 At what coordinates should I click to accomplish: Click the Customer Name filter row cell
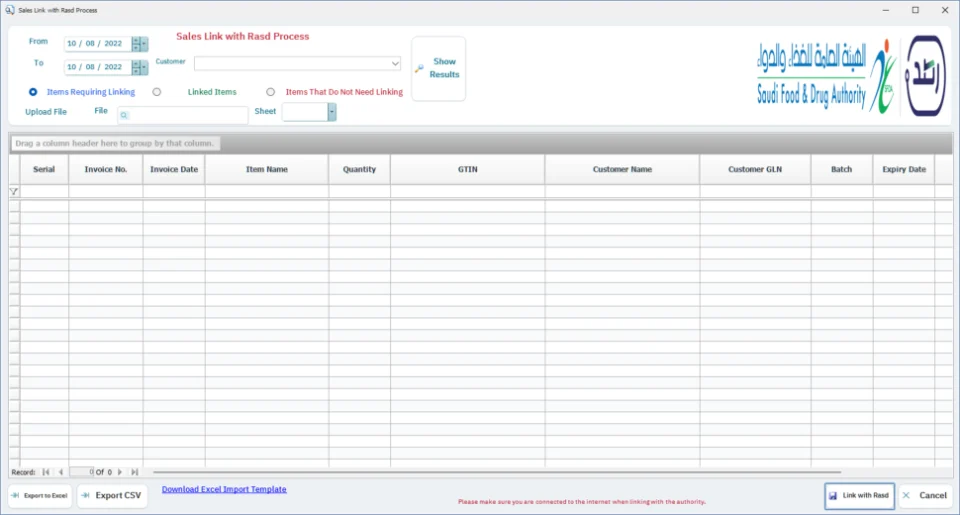coord(622,192)
